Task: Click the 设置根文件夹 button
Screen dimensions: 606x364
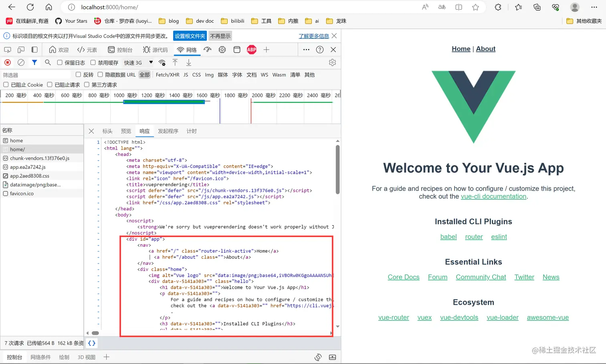Action: 190,36
